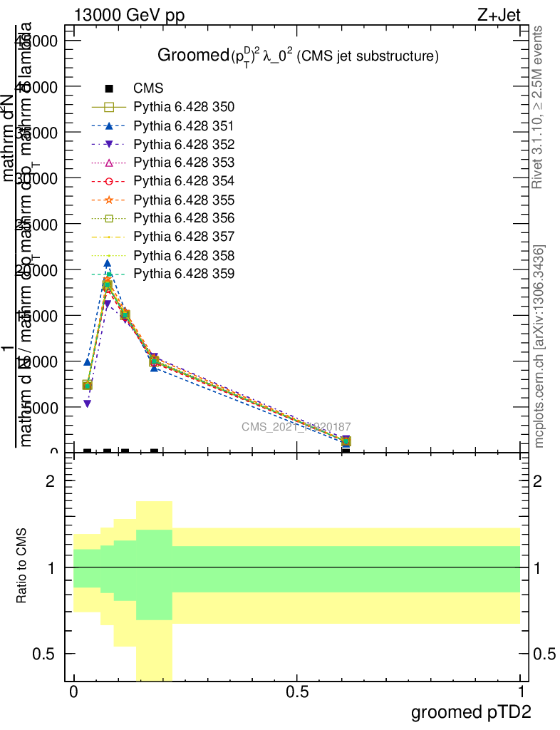Click the Pythia 6.428 350 legend marker

[109, 107]
